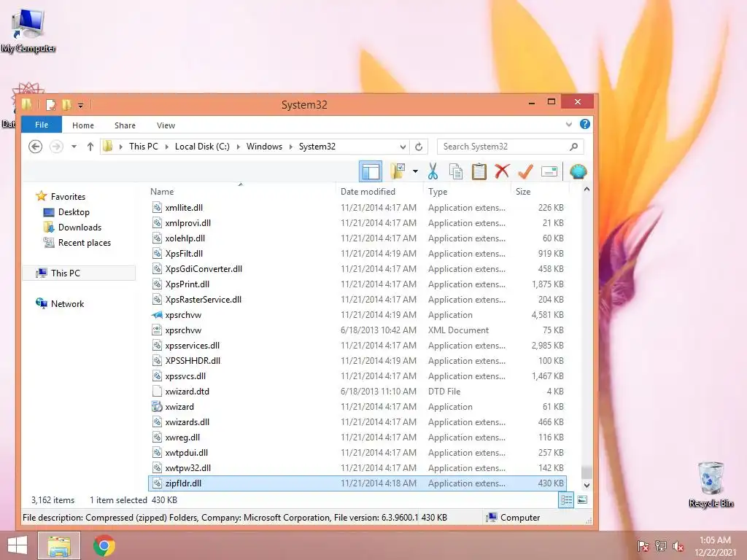Image resolution: width=747 pixels, height=560 pixels.
Task: Click the muted volume tray icon
Action: (x=678, y=545)
